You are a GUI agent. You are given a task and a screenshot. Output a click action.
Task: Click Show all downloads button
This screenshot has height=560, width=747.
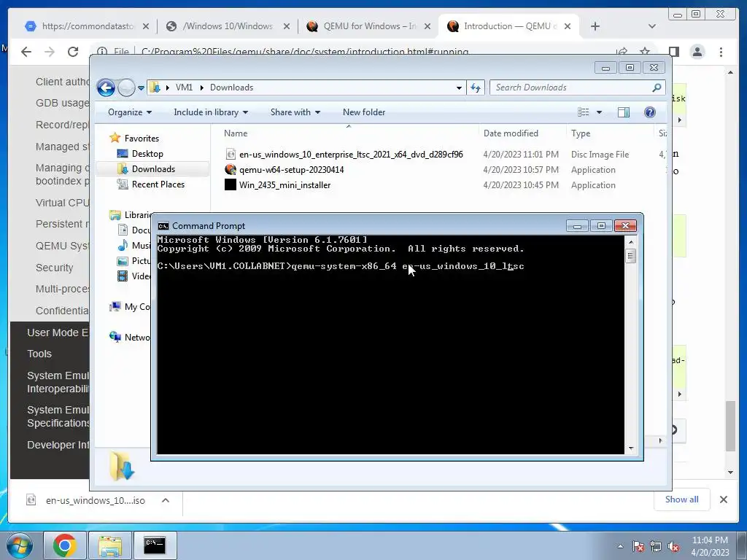[x=682, y=499]
